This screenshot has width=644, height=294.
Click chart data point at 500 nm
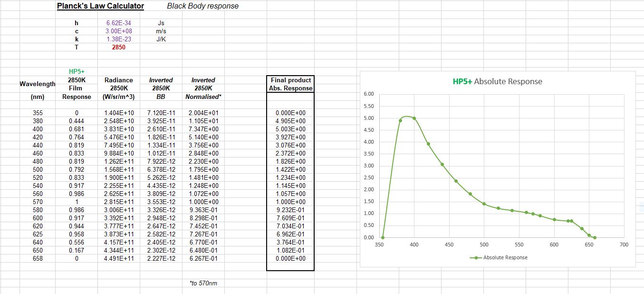(484, 204)
